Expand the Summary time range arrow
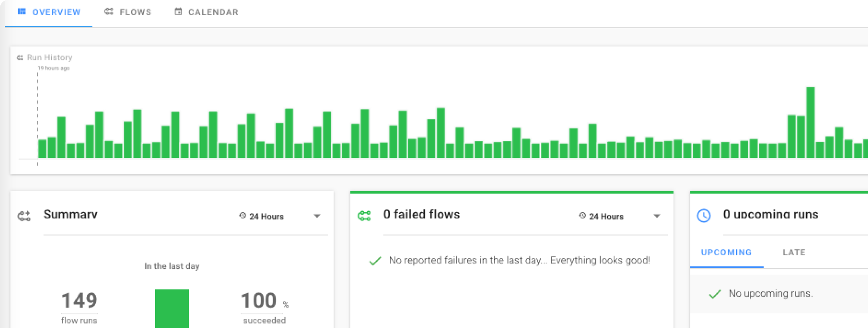The image size is (868, 328). click(317, 216)
